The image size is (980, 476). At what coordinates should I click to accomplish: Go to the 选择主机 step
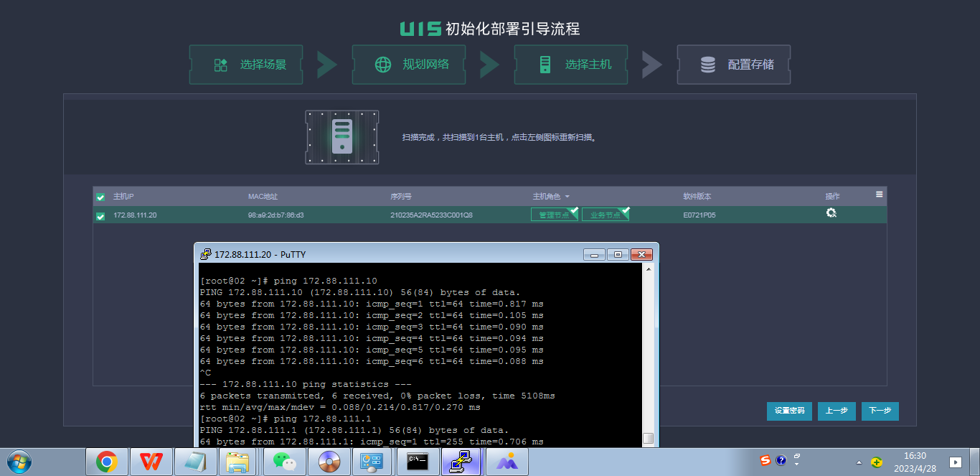(570, 65)
